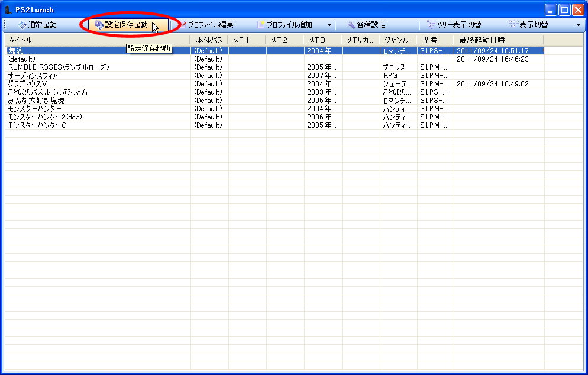Click the RPG genre cell
Screen dimensions: 588x375
click(390, 75)
